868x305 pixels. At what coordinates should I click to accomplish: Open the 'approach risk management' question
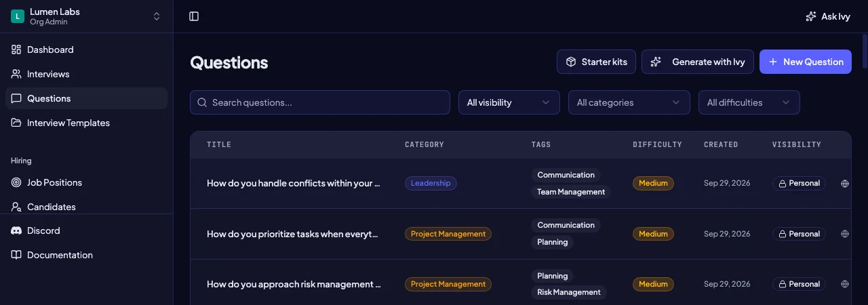point(294,284)
